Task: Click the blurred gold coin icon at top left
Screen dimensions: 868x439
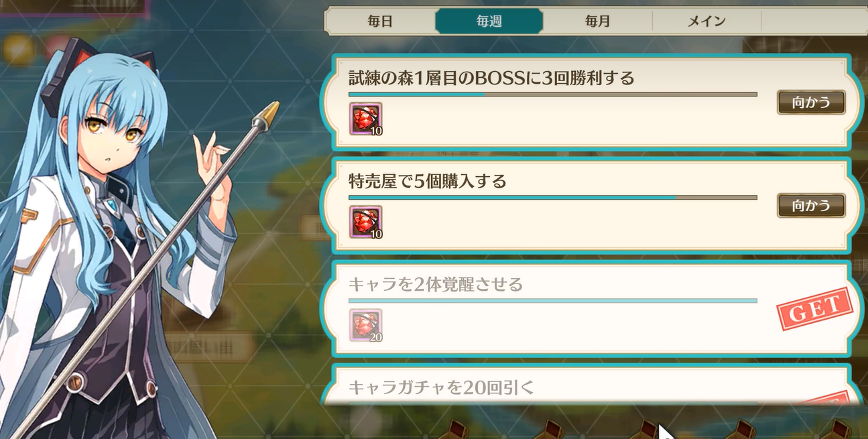Action: point(17,49)
